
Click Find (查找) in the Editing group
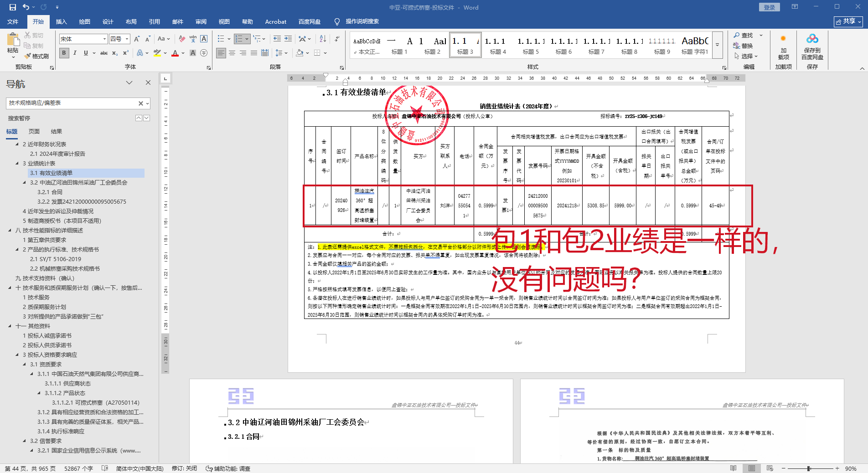[x=743, y=35]
